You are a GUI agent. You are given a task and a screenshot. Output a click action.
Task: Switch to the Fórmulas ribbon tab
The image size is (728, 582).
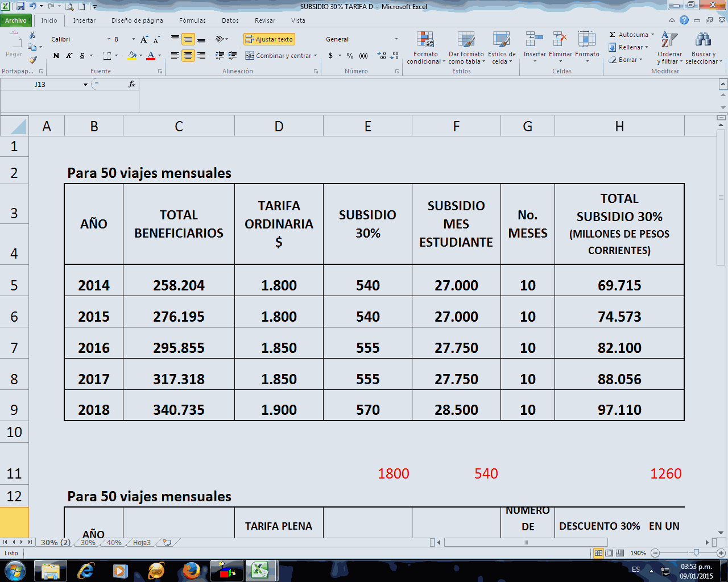coord(192,20)
